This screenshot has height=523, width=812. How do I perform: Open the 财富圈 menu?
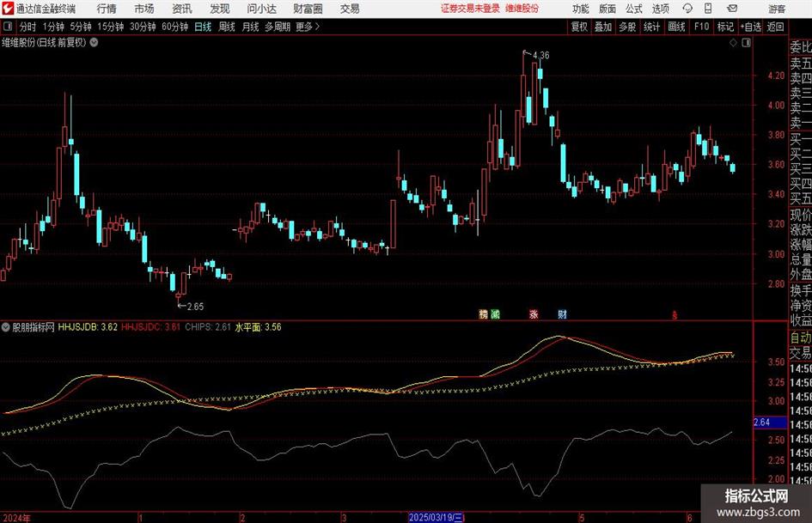(x=308, y=9)
